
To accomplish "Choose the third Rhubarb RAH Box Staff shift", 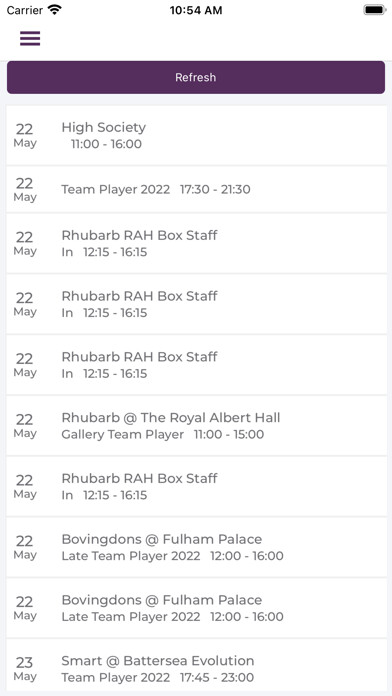I will [196, 365].
